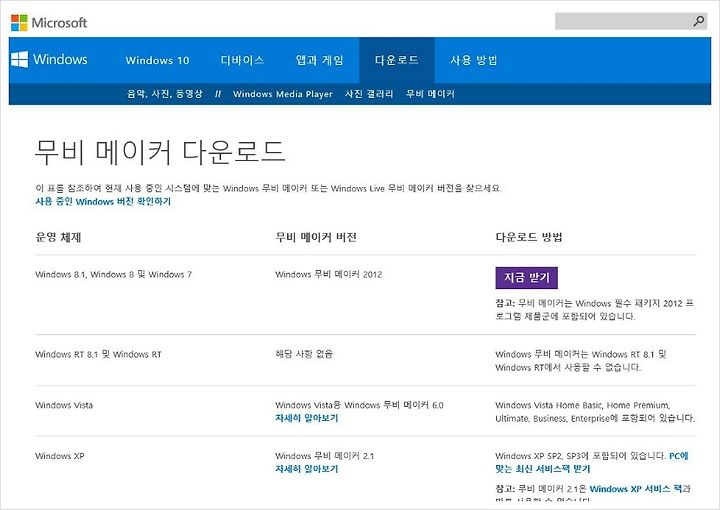The height and width of the screenshot is (510, 720).
Task: Click the Microsoft wordmark text
Action: [x=59, y=22]
